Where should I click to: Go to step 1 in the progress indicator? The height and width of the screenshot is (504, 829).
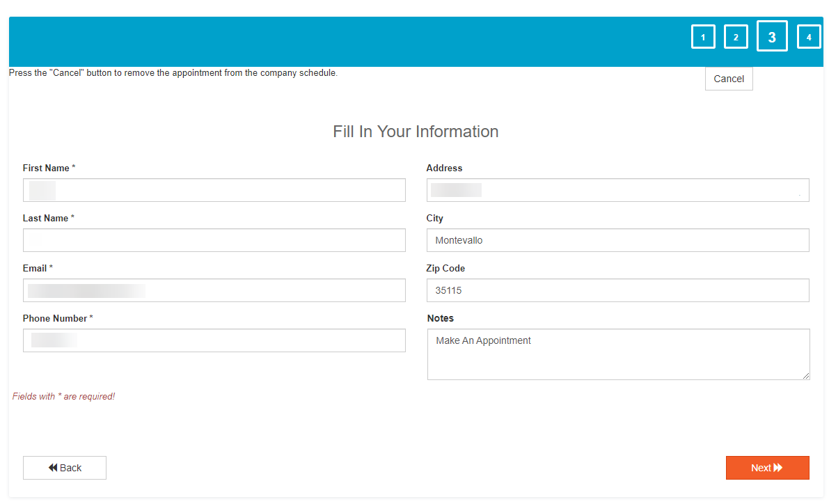click(703, 37)
